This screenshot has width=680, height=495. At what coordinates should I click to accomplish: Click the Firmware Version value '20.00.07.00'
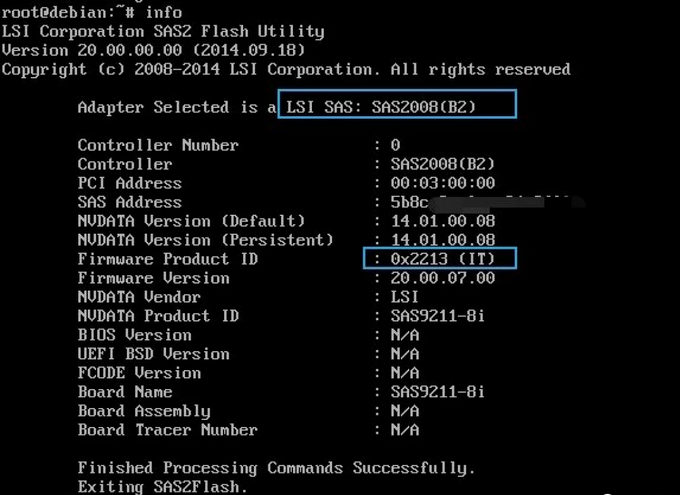pos(443,278)
